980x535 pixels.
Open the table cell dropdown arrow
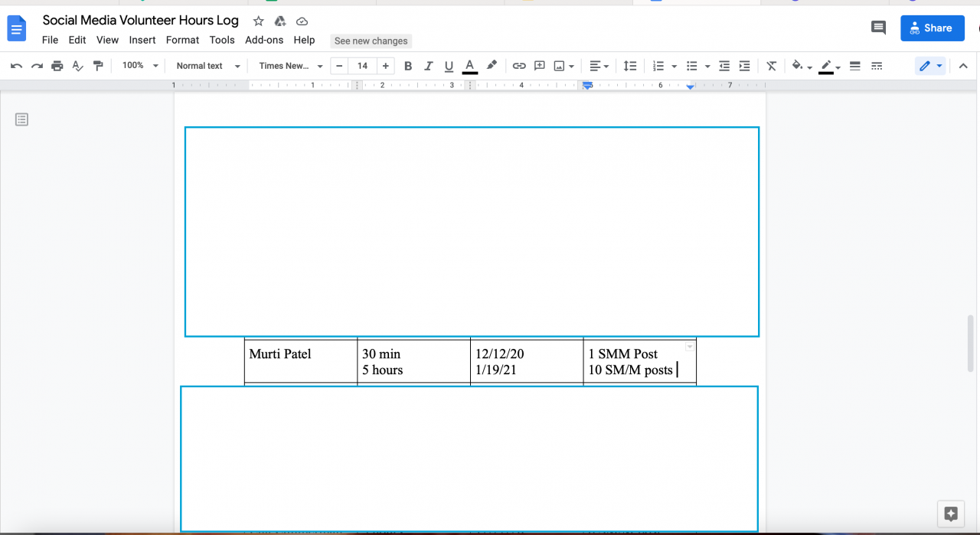click(x=690, y=347)
